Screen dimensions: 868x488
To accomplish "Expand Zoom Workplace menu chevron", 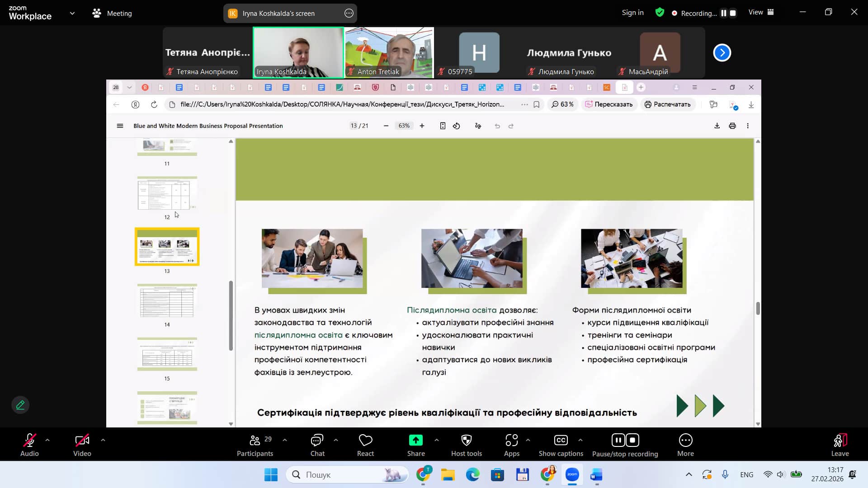I will tap(72, 13).
